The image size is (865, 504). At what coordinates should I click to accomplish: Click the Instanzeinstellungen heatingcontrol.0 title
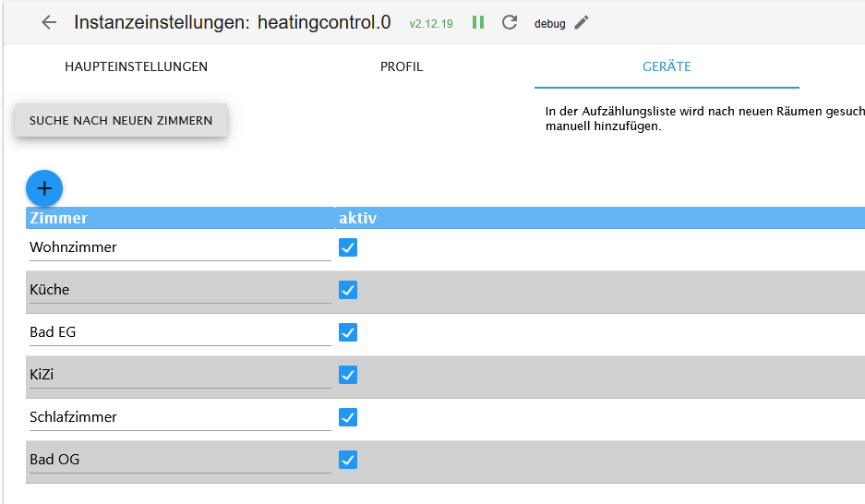233,22
